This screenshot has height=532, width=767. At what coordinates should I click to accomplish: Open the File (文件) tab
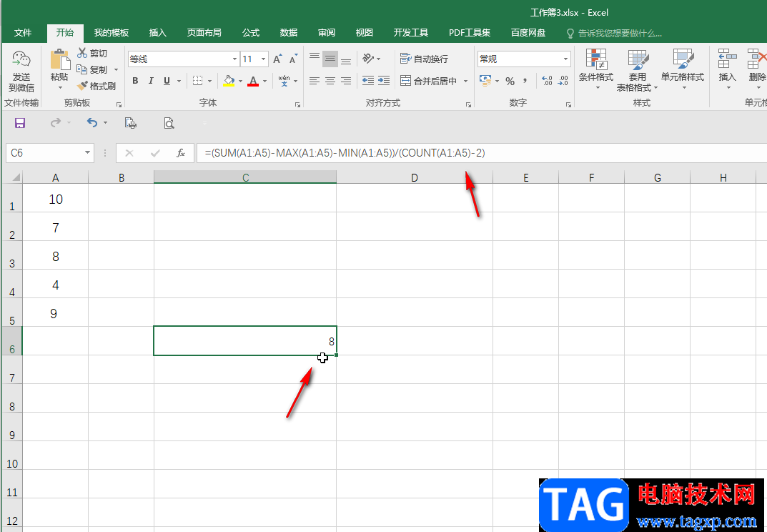23,33
